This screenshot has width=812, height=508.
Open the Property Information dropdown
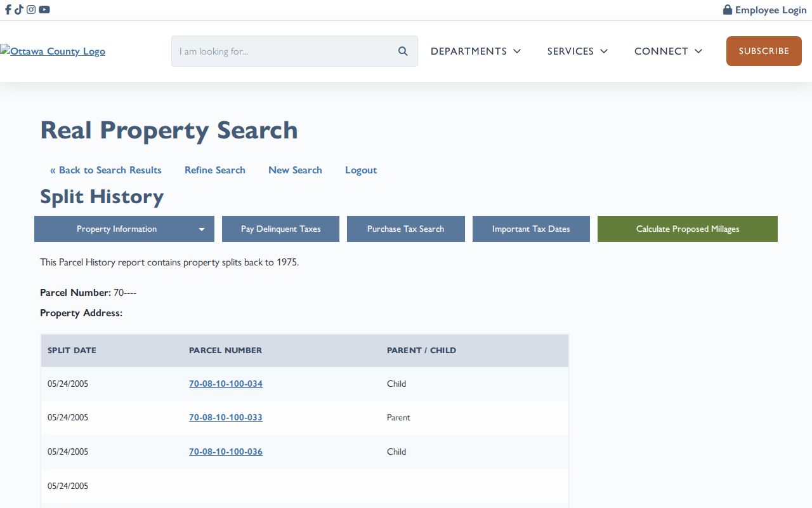click(124, 229)
